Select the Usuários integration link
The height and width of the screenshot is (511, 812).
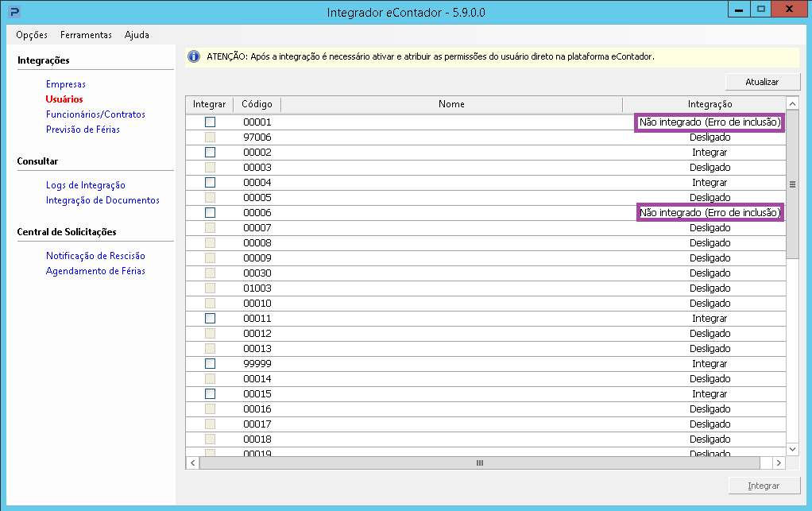[64, 99]
